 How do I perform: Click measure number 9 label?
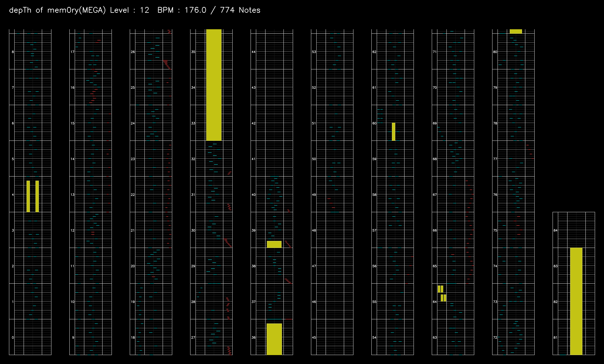point(73,337)
